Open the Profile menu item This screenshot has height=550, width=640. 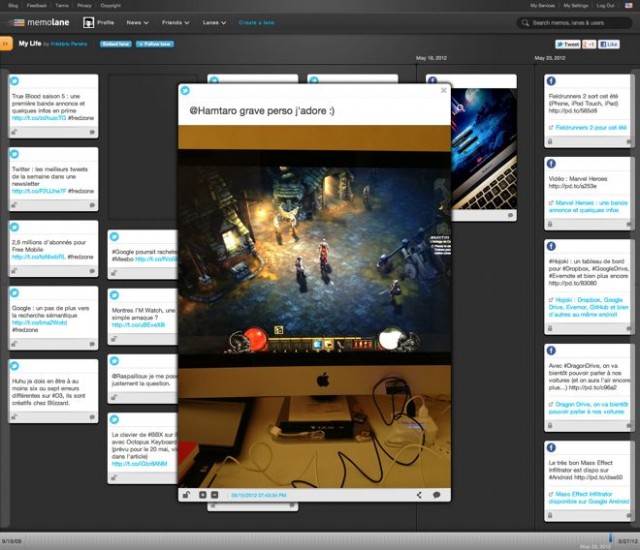[x=106, y=22]
